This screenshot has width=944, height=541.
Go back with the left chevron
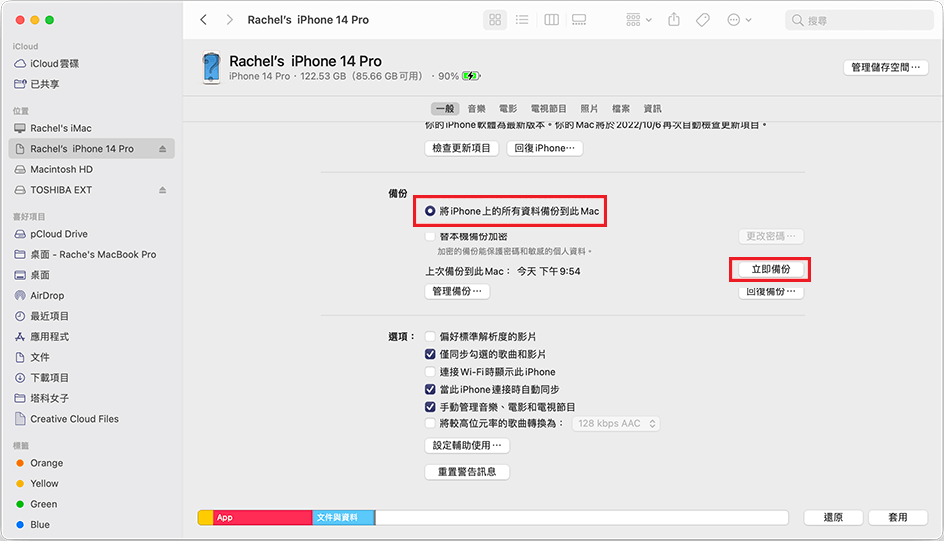(x=203, y=20)
